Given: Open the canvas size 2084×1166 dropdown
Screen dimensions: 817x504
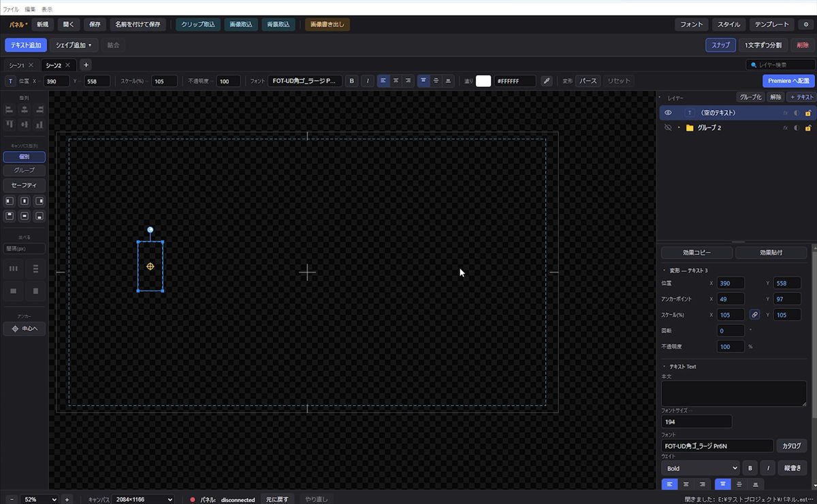Looking at the screenshot, I should click(143, 499).
